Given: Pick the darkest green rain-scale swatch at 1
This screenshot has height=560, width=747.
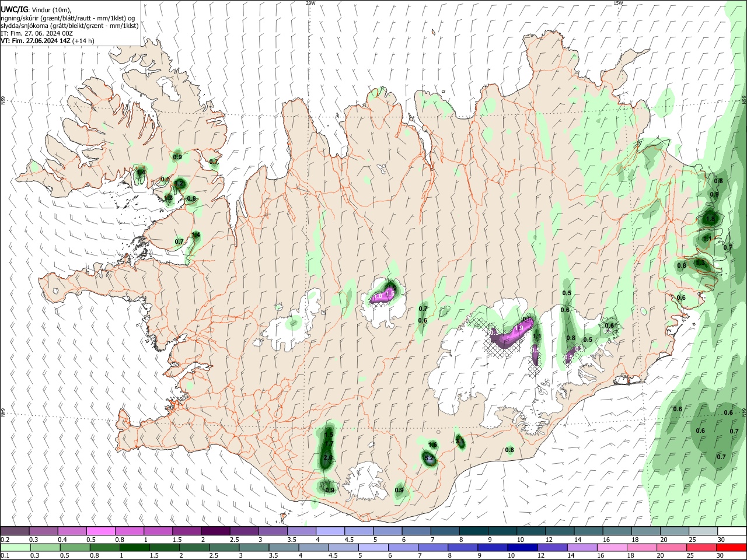Looking at the screenshot, I should point(134,548).
